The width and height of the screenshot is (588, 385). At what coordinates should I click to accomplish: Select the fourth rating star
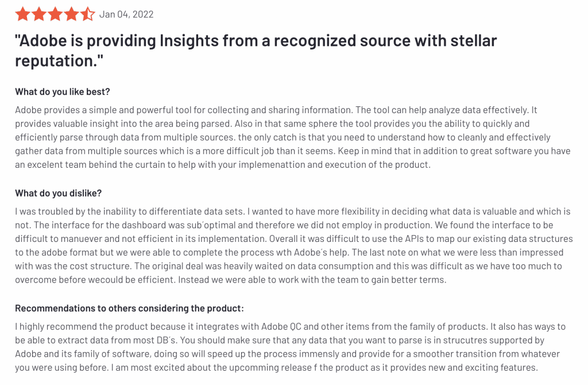[71, 14]
